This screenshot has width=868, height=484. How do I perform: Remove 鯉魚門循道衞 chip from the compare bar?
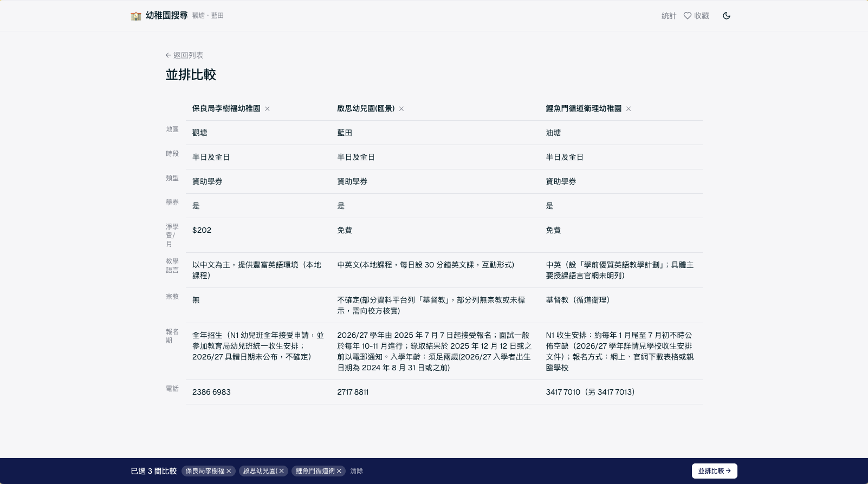pos(339,471)
